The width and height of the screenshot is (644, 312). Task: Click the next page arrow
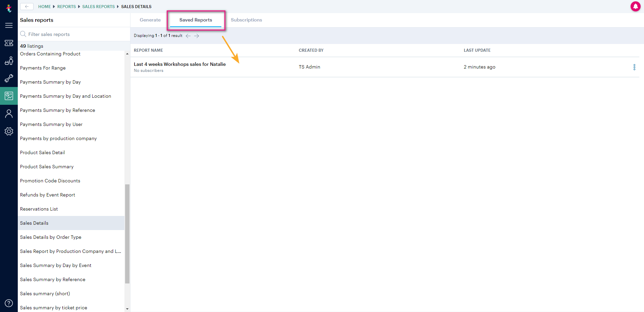click(x=197, y=36)
